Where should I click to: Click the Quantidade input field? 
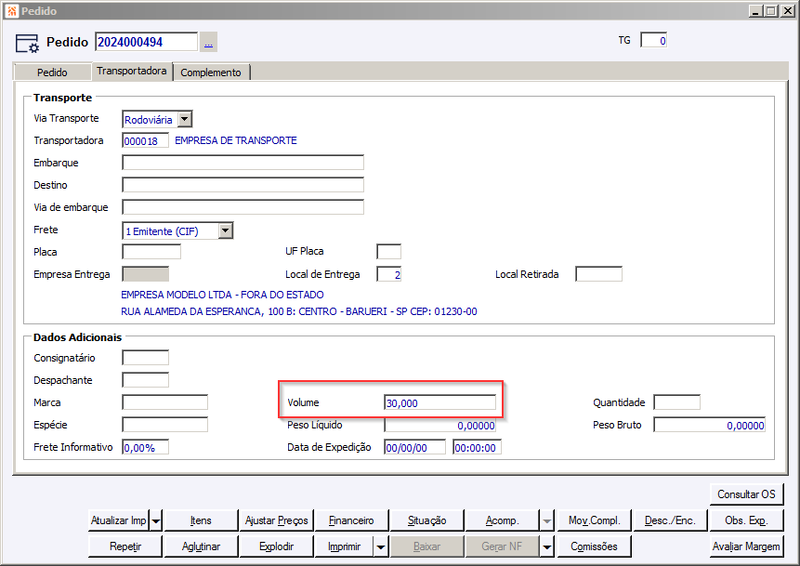(677, 402)
